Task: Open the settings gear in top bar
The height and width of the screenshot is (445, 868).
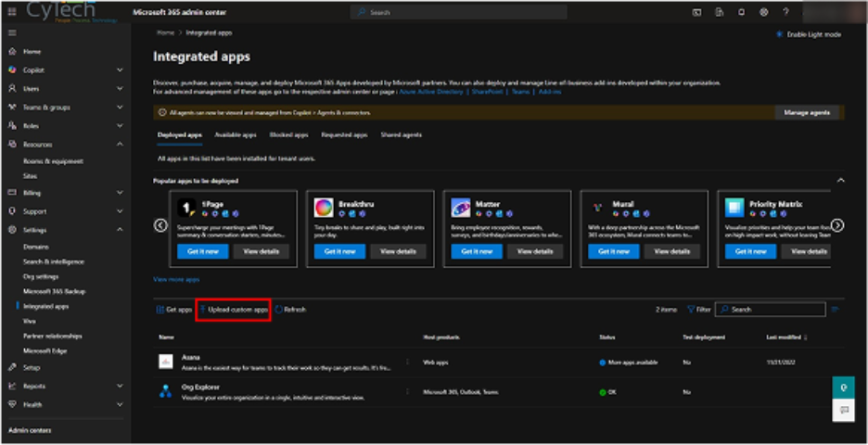Action: (x=763, y=12)
